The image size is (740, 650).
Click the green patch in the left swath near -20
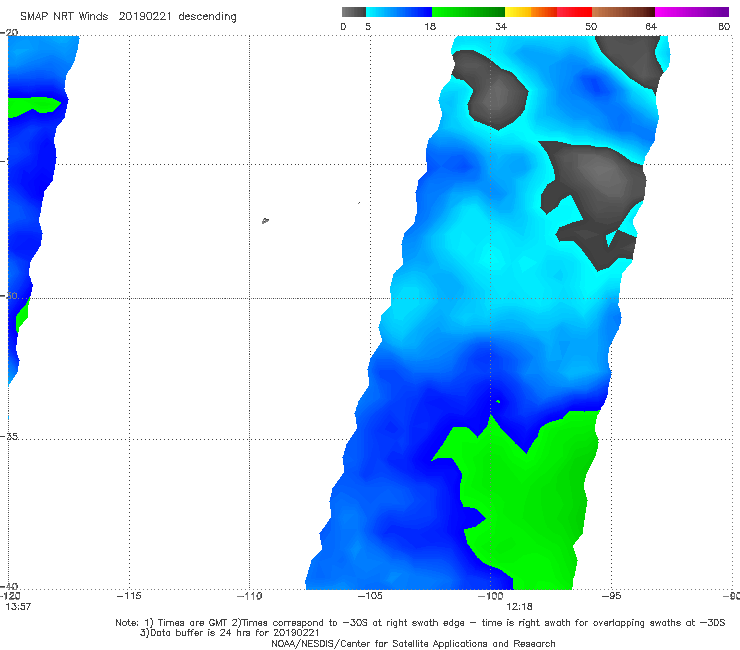click(x=33, y=106)
